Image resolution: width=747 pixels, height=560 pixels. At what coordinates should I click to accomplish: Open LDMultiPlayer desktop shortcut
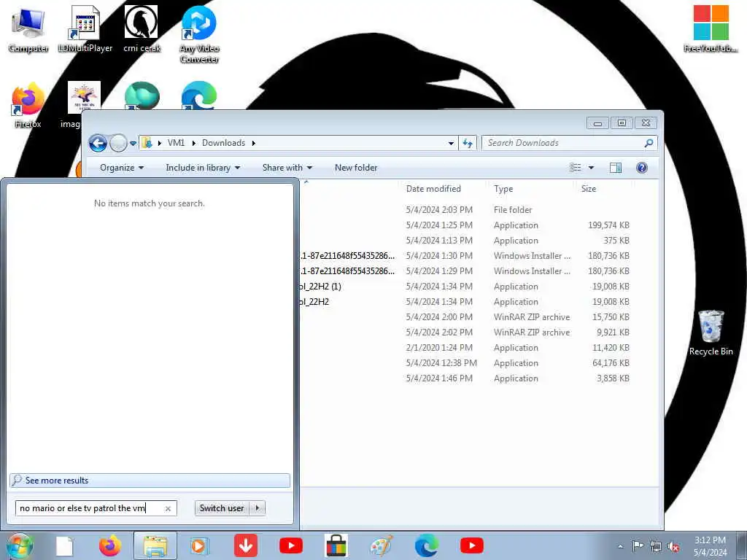[85, 29]
